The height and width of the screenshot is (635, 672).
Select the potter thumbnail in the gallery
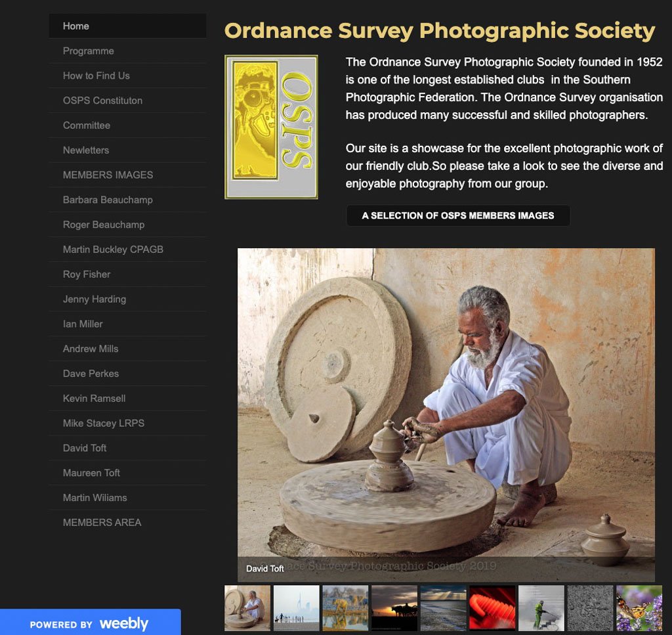pos(247,607)
